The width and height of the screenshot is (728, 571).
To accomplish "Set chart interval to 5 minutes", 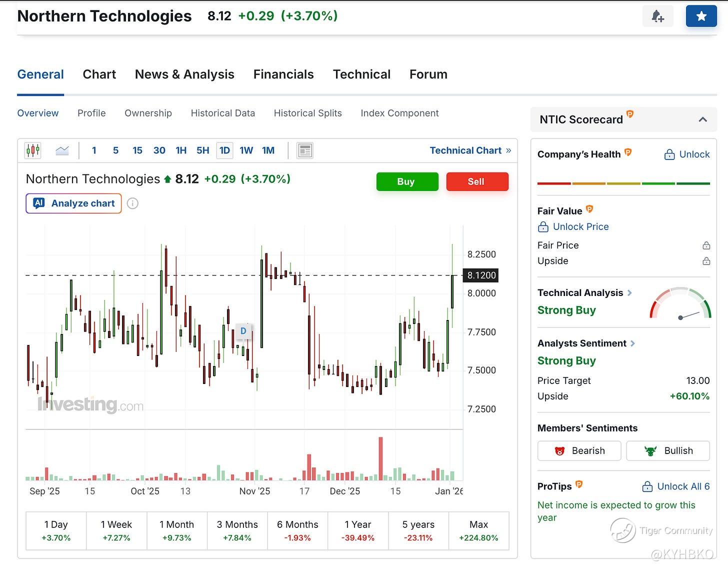I will coord(115,150).
